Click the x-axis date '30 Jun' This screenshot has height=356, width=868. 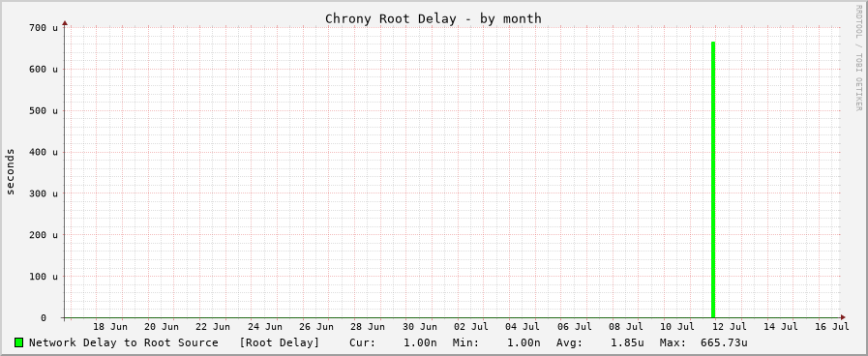pyautogui.click(x=420, y=327)
